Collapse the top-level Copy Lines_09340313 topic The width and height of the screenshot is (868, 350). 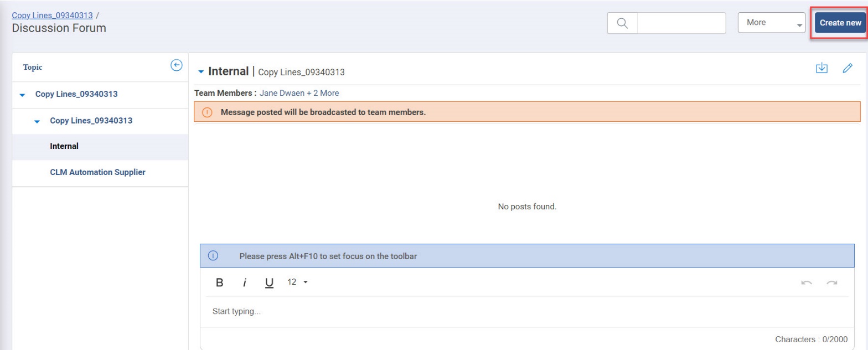pyautogui.click(x=22, y=95)
